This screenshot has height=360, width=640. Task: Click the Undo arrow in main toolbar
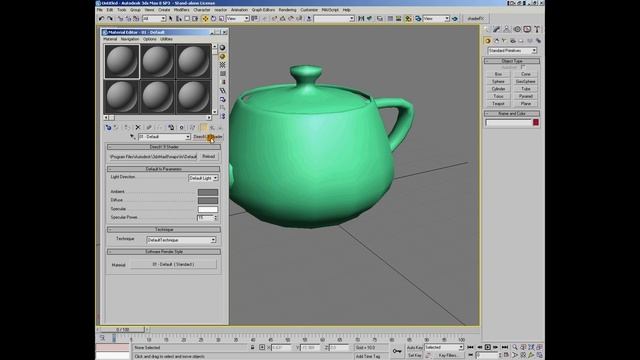tap(101, 19)
